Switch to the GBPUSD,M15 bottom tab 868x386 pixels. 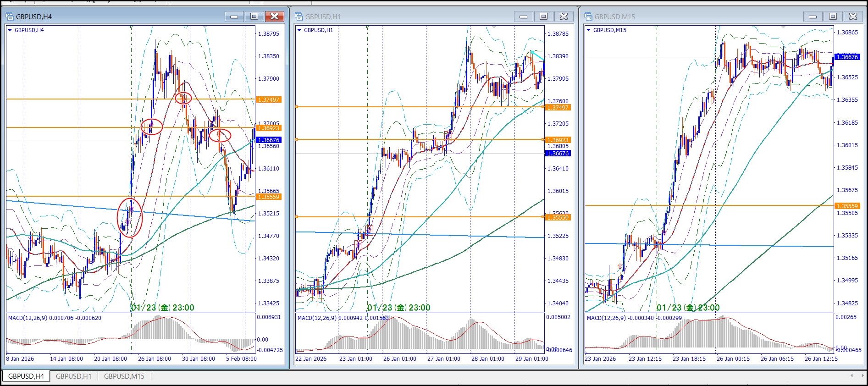point(124,376)
